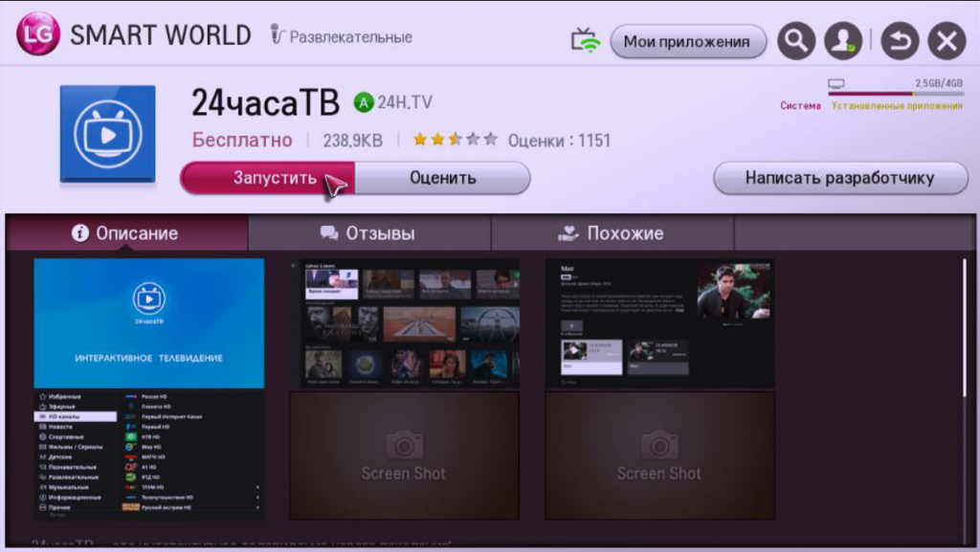The height and width of the screenshot is (552, 980).
Task: Switch to the Описание tab
Action: [127, 232]
